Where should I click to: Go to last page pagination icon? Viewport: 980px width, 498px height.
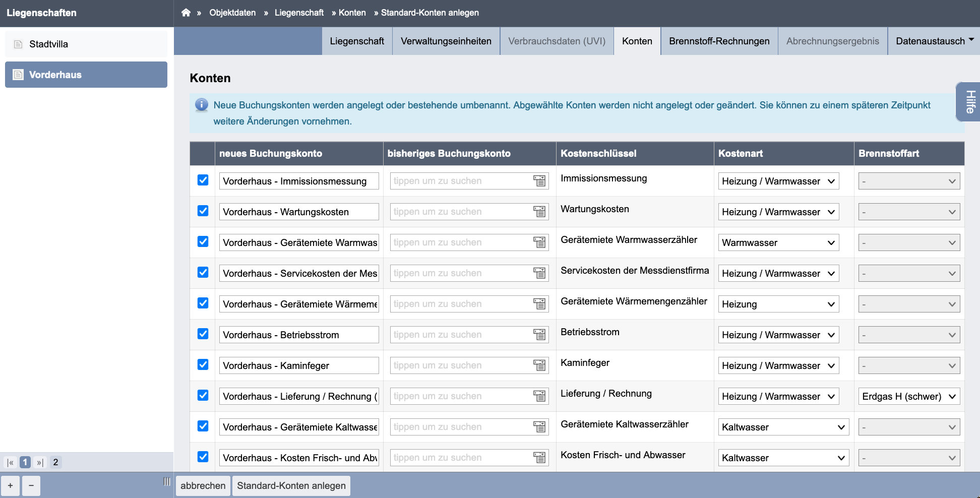tap(40, 462)
